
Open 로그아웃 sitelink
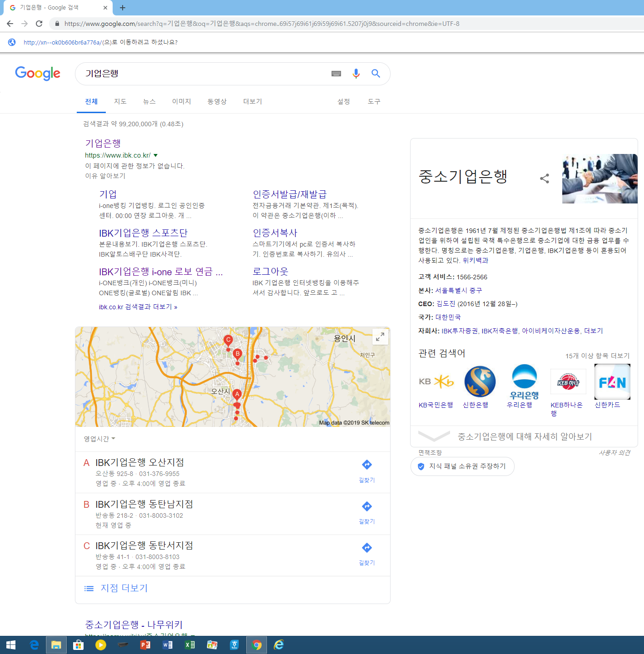click(270, 272)
